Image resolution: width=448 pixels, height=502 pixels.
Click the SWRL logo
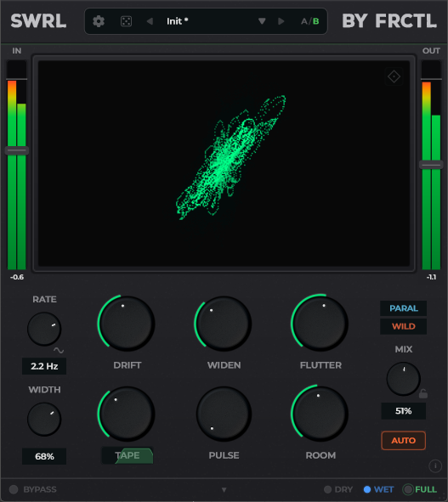coord(38,21)
